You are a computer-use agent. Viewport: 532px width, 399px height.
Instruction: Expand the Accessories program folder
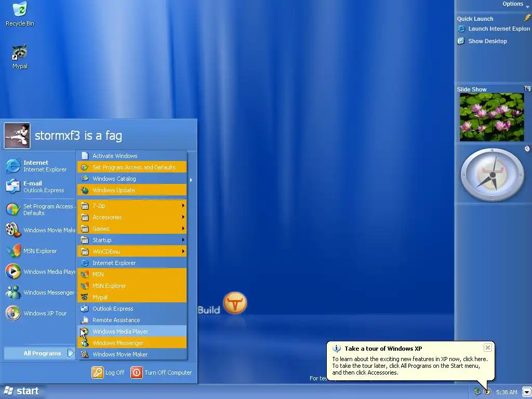pyautogui.click(x=132, y=217)
